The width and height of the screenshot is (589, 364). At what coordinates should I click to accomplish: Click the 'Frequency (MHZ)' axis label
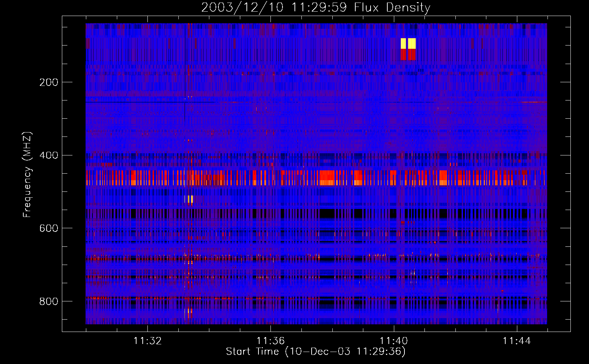click(27, 175)
